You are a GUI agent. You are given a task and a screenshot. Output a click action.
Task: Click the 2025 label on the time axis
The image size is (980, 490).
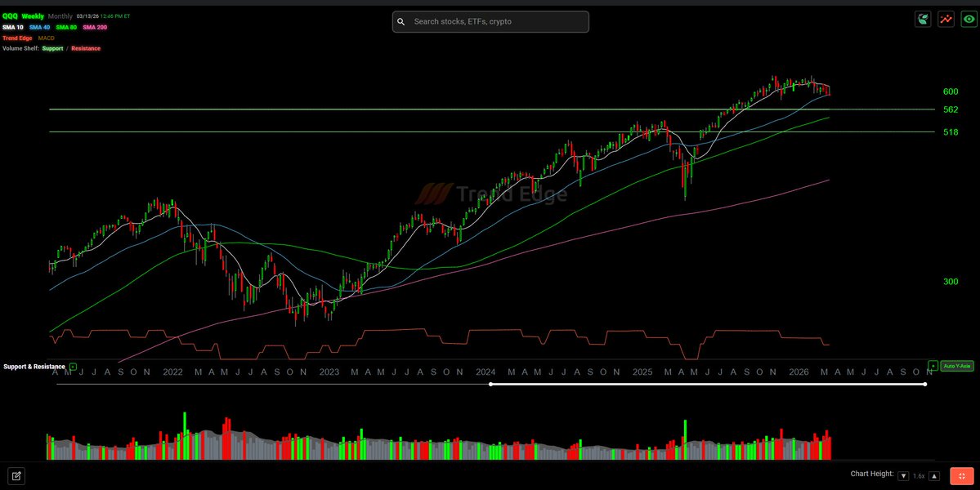point(642,372)
